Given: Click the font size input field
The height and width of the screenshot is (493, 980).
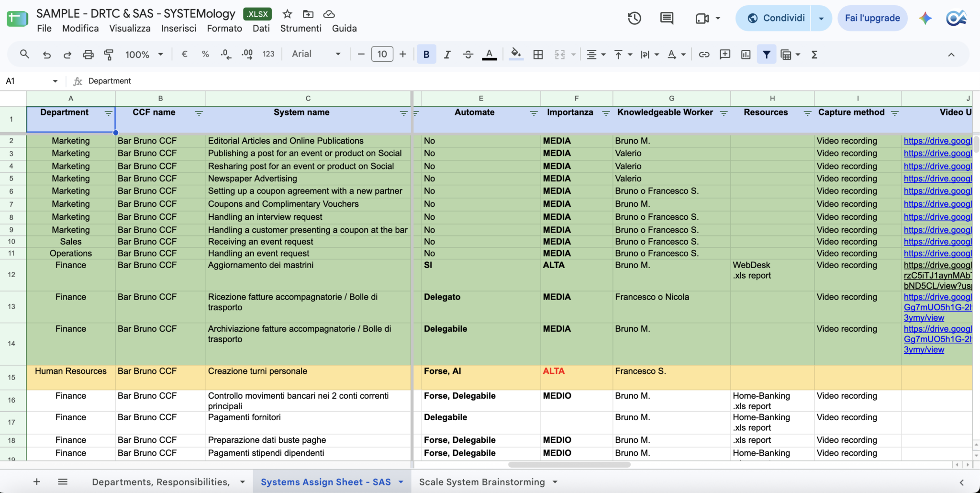Looking at the screenshot, I should 382,54.
